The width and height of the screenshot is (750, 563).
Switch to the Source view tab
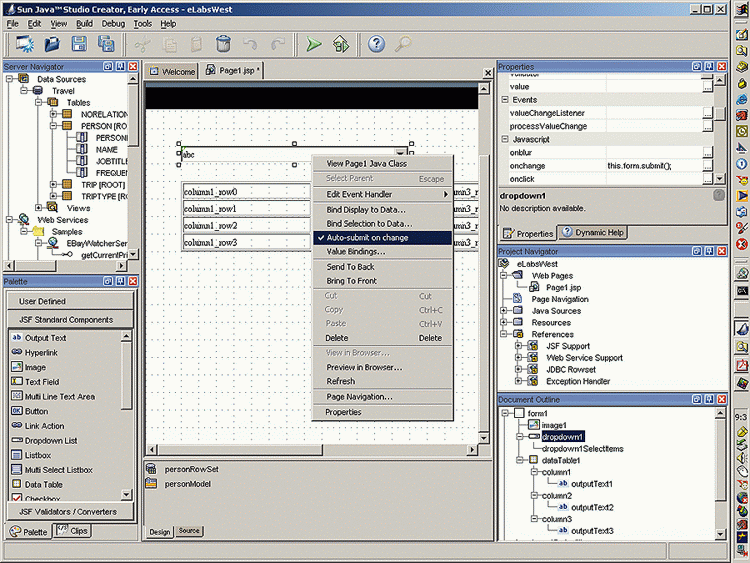click(189, 530)
